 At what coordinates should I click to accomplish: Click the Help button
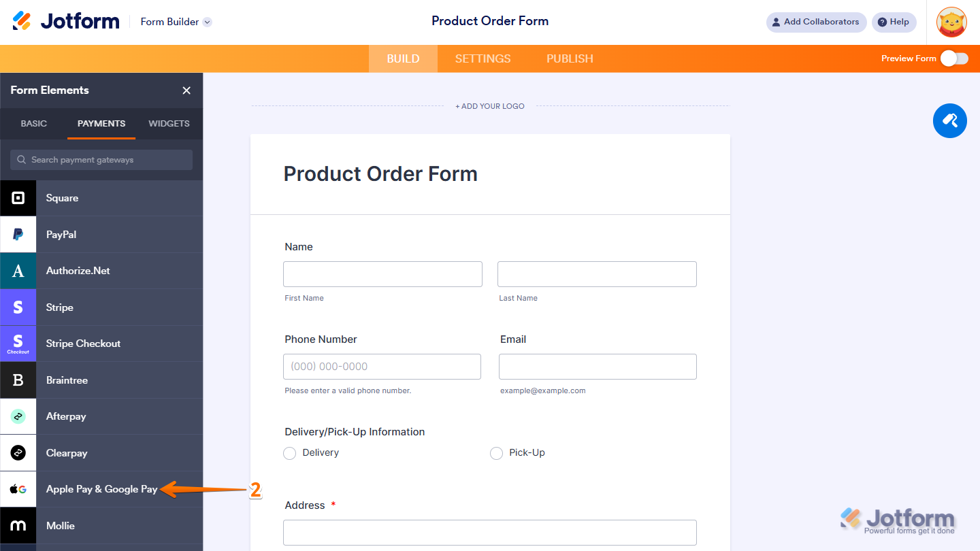(x=894, y=22)
